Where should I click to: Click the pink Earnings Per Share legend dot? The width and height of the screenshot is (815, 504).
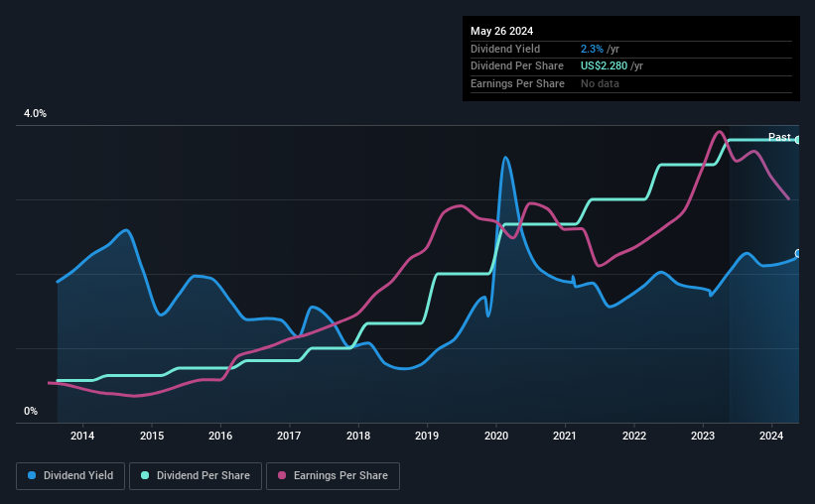coord(282,475)
